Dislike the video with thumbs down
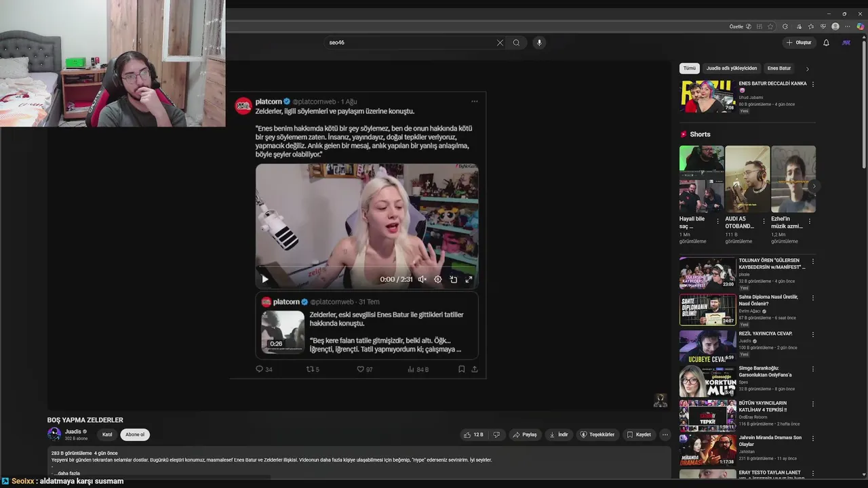Image resolution: width=868 pixels, height=488 pixels. point(496,434)
